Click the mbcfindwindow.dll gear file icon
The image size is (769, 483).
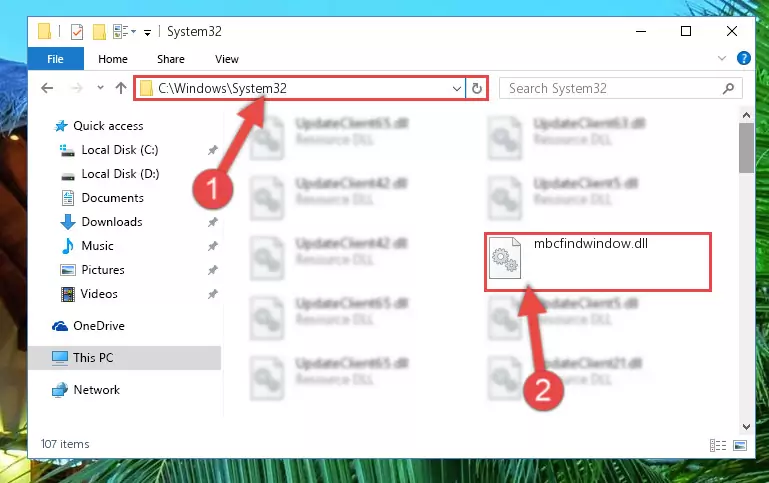point(505,258)
